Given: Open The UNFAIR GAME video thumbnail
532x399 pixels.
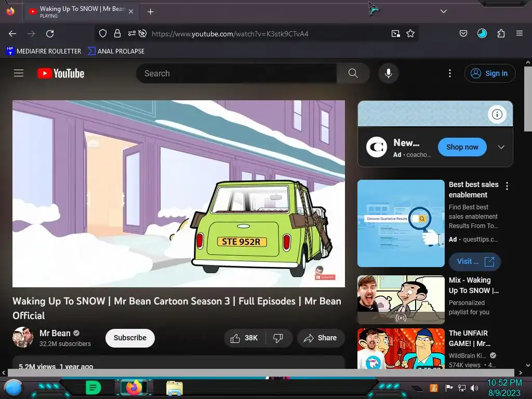Looking at the screenshot, I should tap(401, 349).
